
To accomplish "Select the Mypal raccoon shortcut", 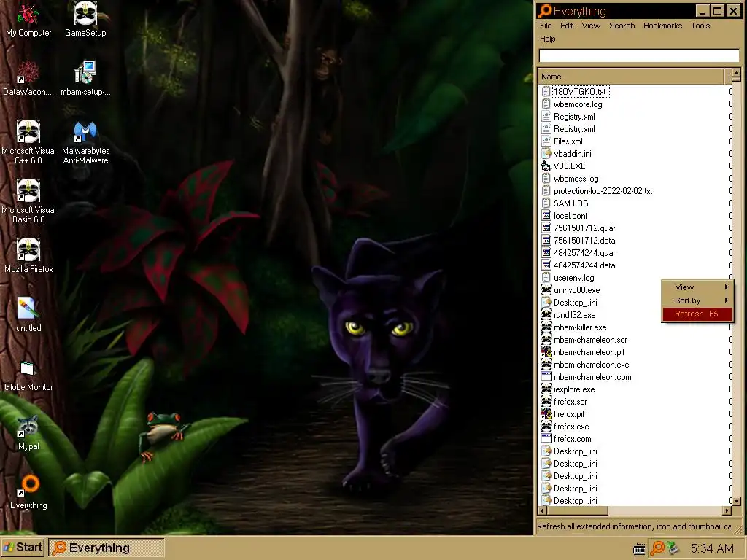I will [x=28, y=433].
